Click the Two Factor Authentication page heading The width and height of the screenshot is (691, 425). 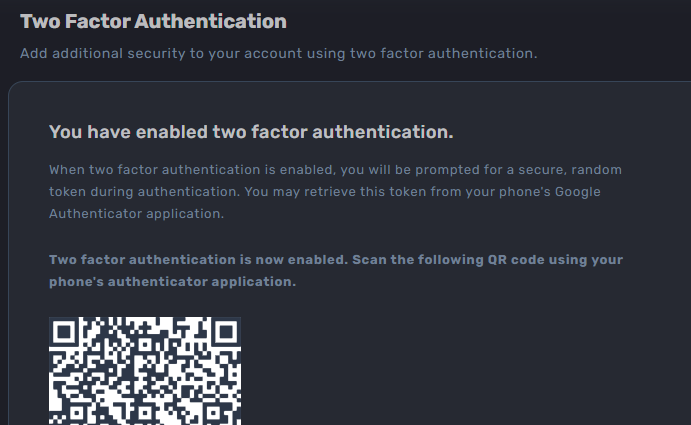[x=153, y=21]
